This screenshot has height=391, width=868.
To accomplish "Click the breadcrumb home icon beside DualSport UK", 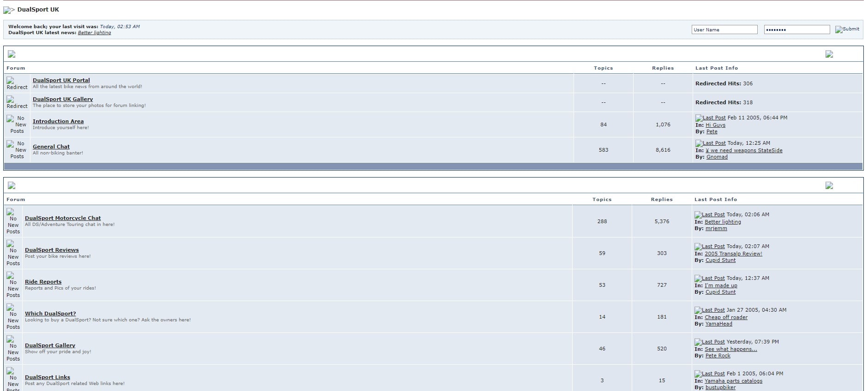I will point(7,10).
